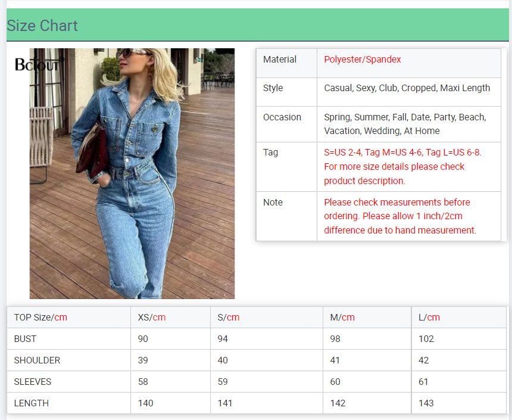
Task: Select the length value 140 for XS
Action: pyautogui.click(x=146, y=403)
